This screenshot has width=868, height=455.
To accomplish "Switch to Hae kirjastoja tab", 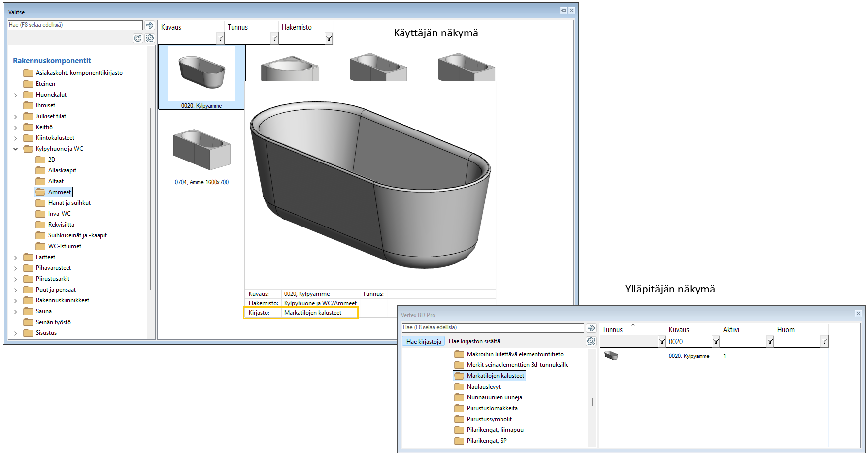I will (424, 341).
